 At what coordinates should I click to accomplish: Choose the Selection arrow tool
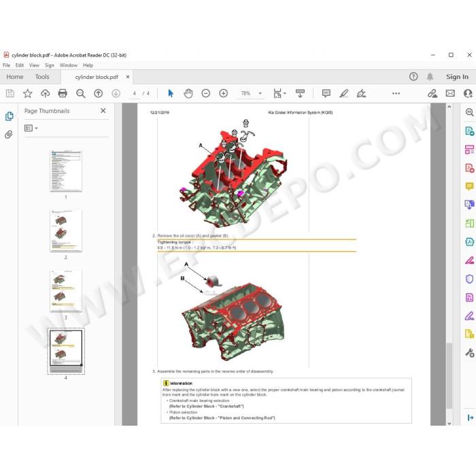point(171,93)
